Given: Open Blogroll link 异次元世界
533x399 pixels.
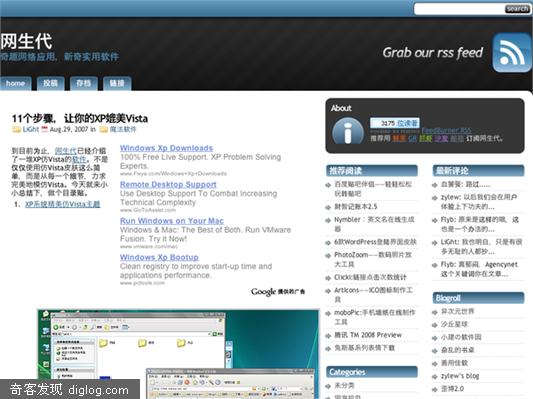Looking at the screenshot, I should [457, 311].
